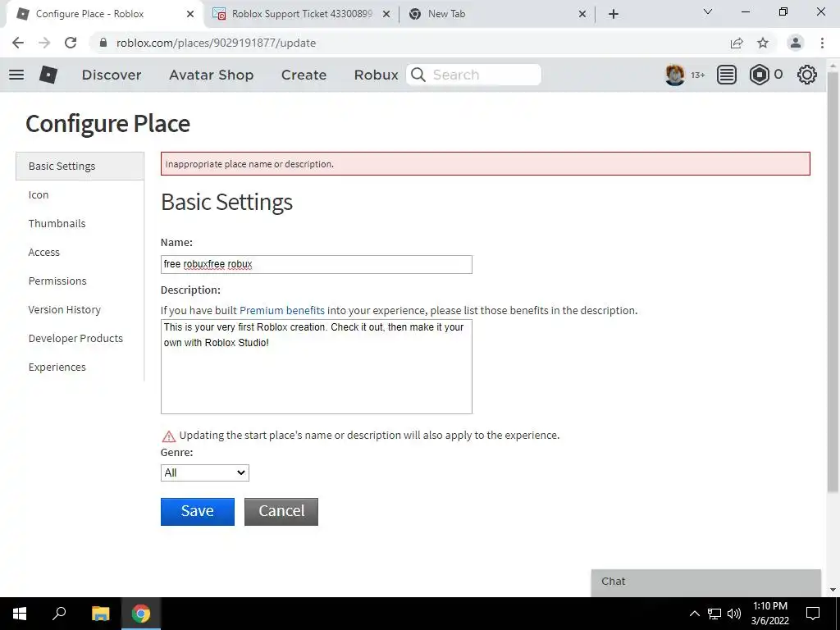840x630 pixels.
Task: Click the browser forward arrow
Action: (x=44, y=43)
